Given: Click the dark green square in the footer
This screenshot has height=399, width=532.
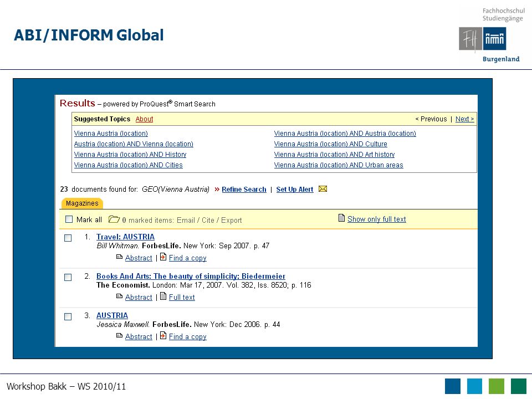Looking at the screenshot, I should click(519, 386).
